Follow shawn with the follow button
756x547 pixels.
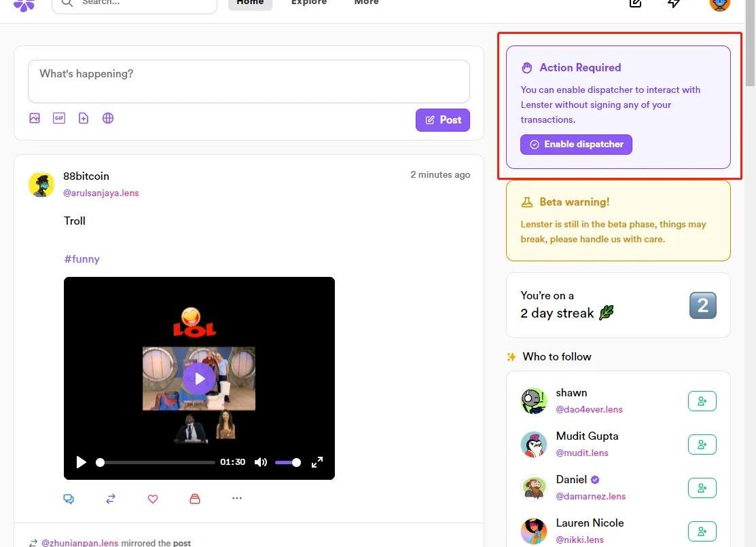pyautogui.click(x=702, y=401)
